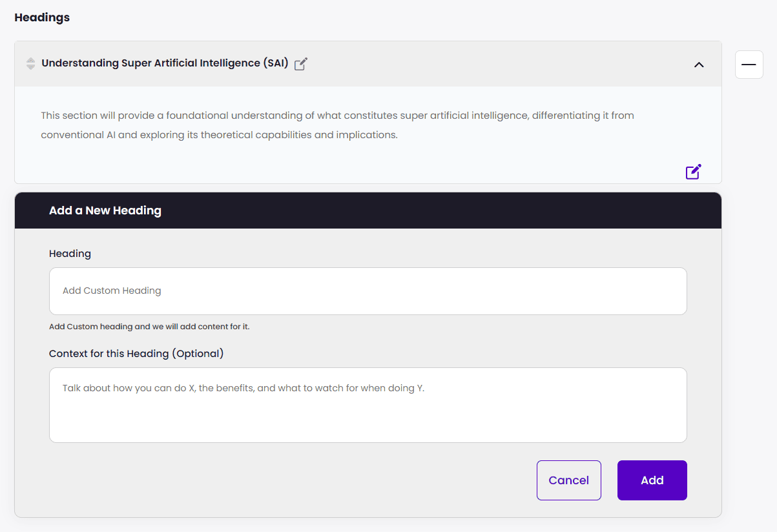
Task: Click the up arrow of the reorder handle
Action: (30, 61)
